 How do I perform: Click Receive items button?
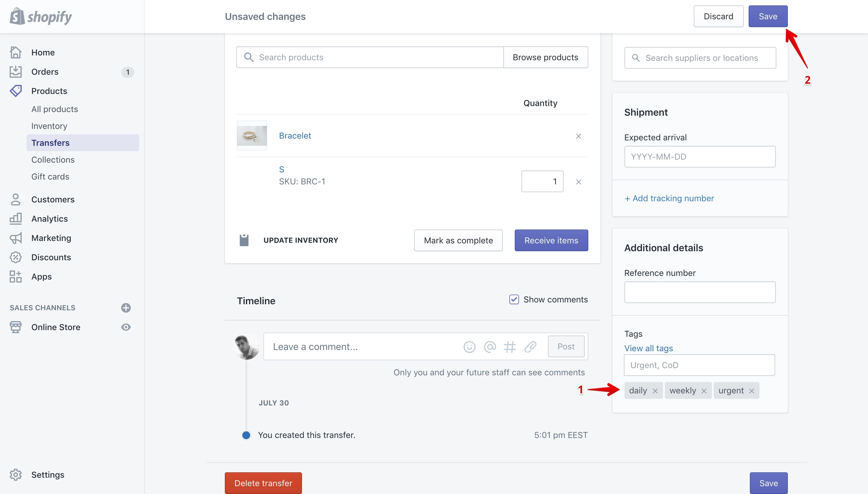pyautogui.click(x=551, y=241)
